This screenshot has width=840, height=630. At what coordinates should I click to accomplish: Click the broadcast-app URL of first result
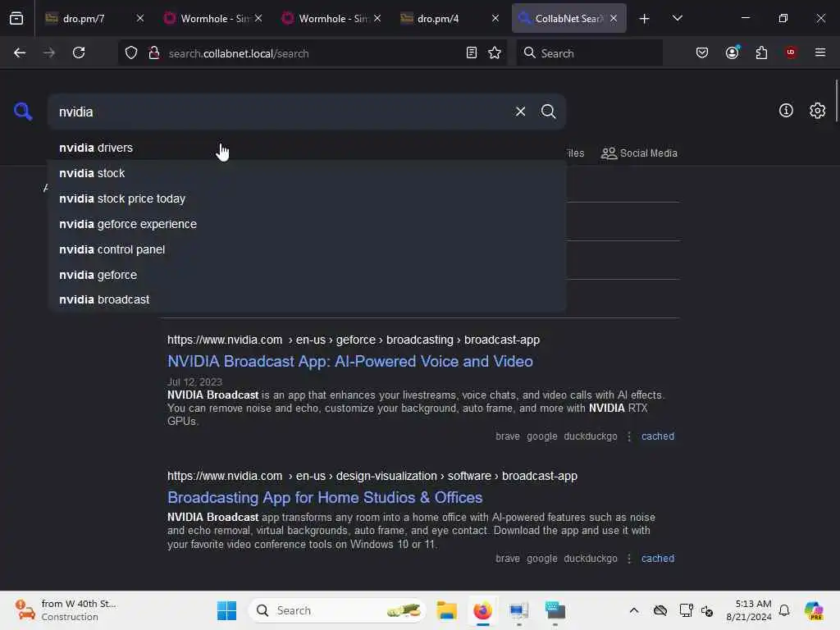point(354,340)
